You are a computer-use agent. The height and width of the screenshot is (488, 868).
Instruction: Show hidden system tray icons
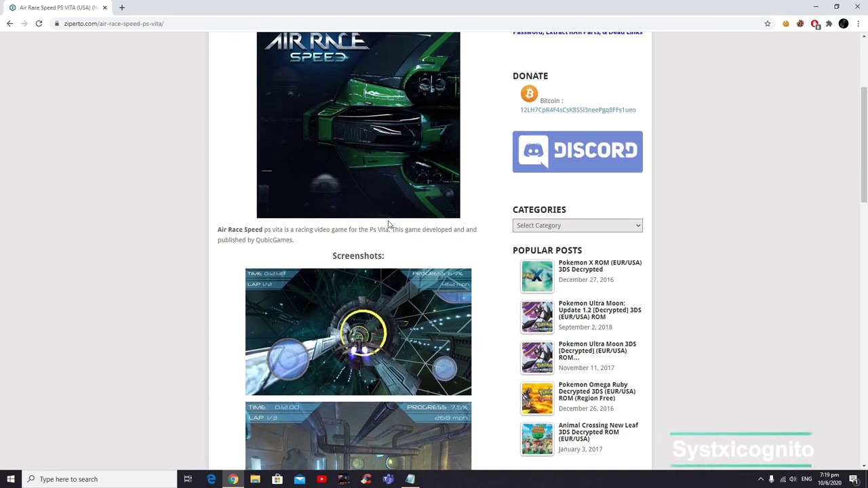(760, 479)
